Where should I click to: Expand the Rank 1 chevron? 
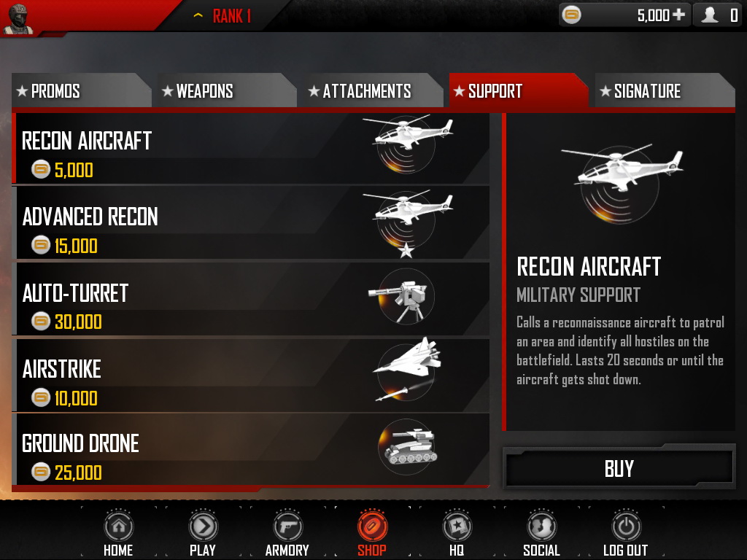coord(198,15)
